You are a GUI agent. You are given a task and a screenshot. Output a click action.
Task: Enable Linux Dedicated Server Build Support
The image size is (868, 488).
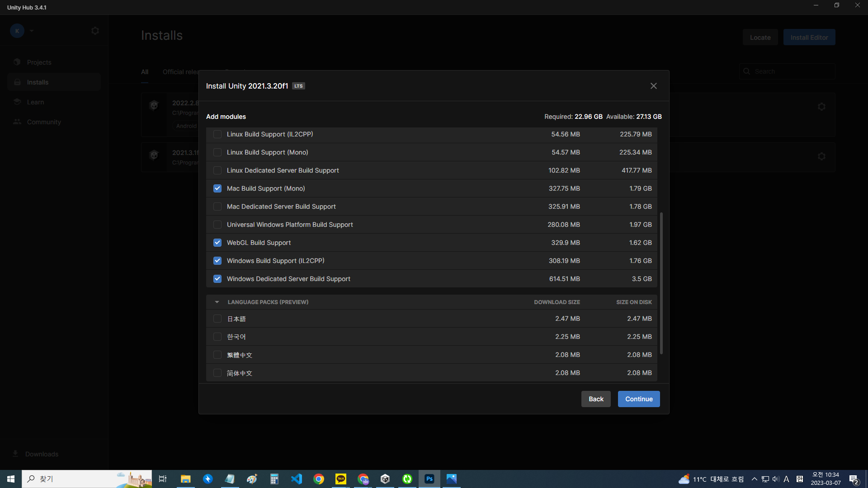point(217,170)
